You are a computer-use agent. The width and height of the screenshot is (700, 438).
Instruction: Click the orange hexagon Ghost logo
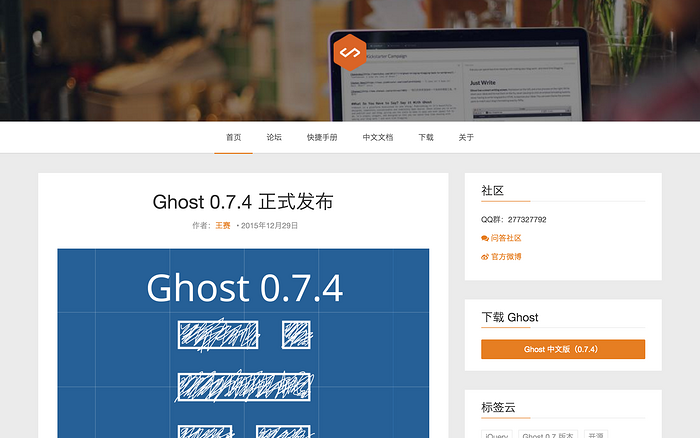pyautogui.click(x=350, y=53)
